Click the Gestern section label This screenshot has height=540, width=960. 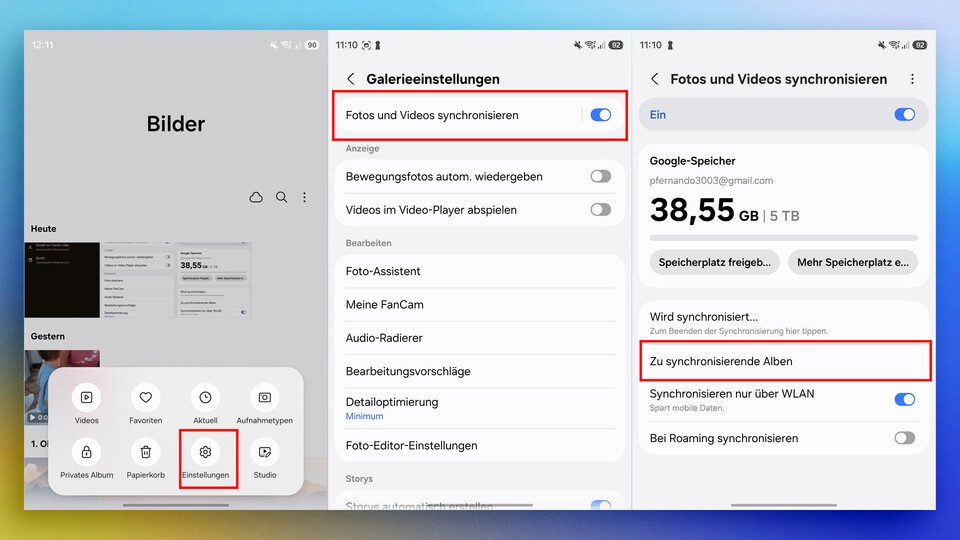(48, 336)
